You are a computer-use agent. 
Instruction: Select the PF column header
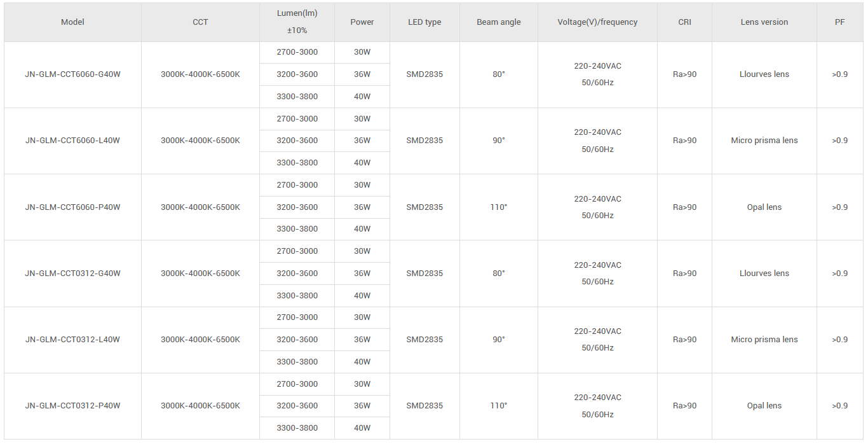pos(839,22)
